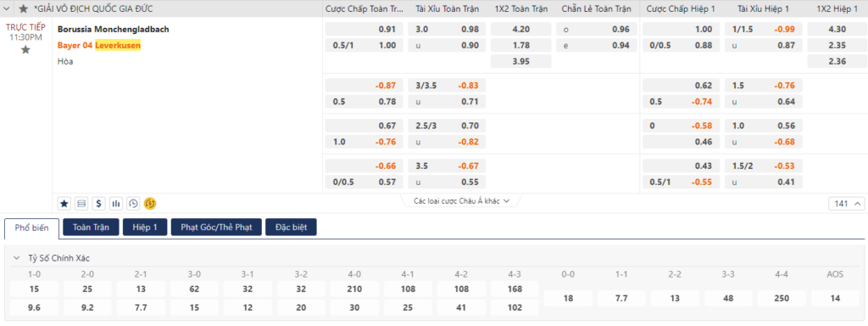Click the yellow coin cash-out icon
The image size is (868, 326).
click(x=150, y=204)
